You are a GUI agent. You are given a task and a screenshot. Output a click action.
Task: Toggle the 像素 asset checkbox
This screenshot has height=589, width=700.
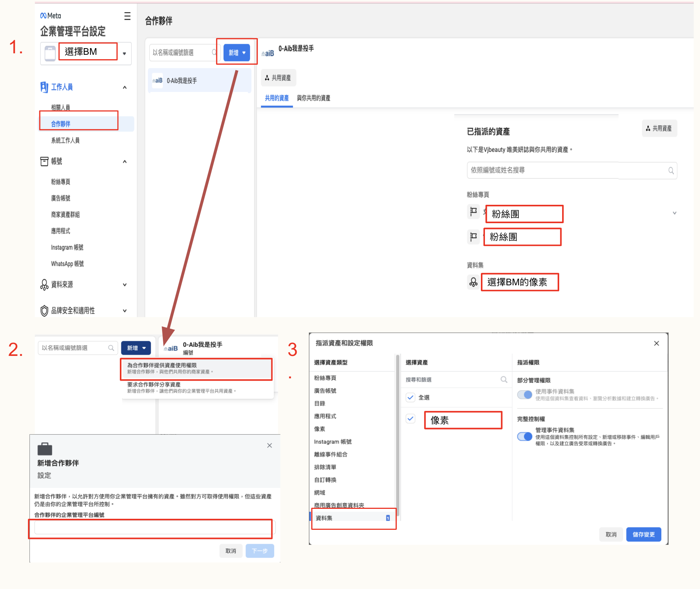pyautogui.click(x=410, y=418)
